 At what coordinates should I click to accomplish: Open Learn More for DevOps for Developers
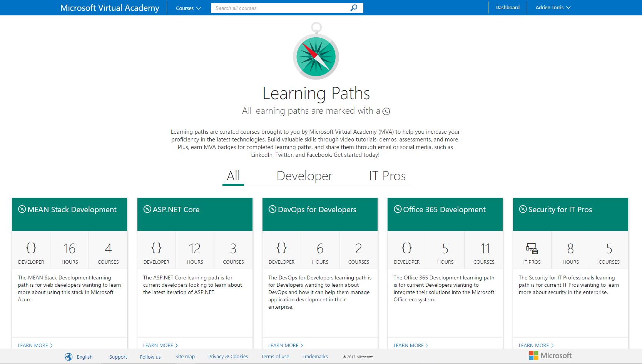pyautogui.click(x=286, y=345)
